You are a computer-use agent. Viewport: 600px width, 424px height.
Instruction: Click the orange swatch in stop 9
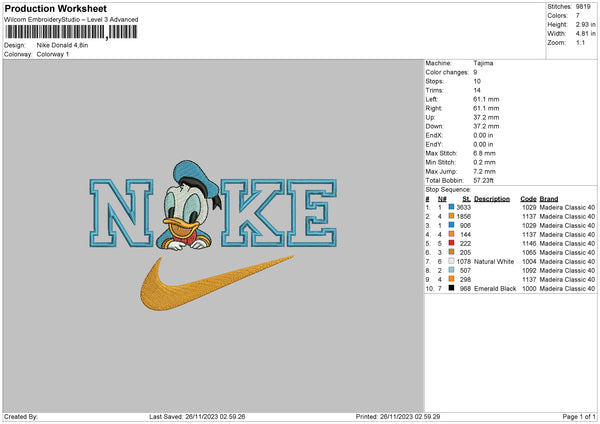click(451, 279)
